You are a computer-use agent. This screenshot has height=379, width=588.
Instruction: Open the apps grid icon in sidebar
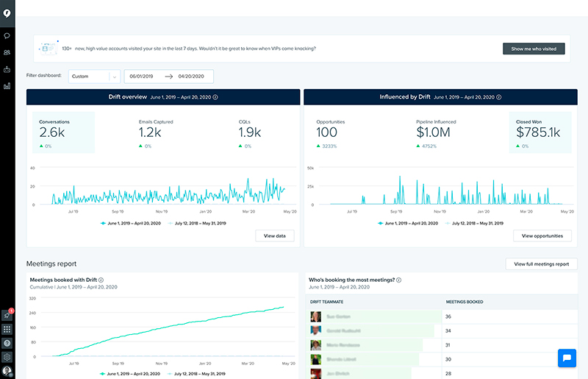point(7,329)
